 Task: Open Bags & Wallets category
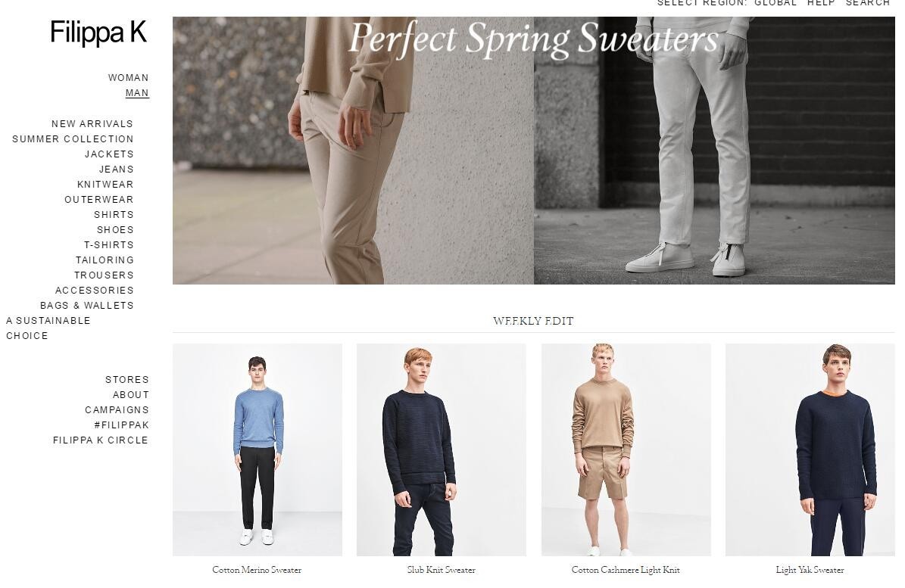point(86,306)
